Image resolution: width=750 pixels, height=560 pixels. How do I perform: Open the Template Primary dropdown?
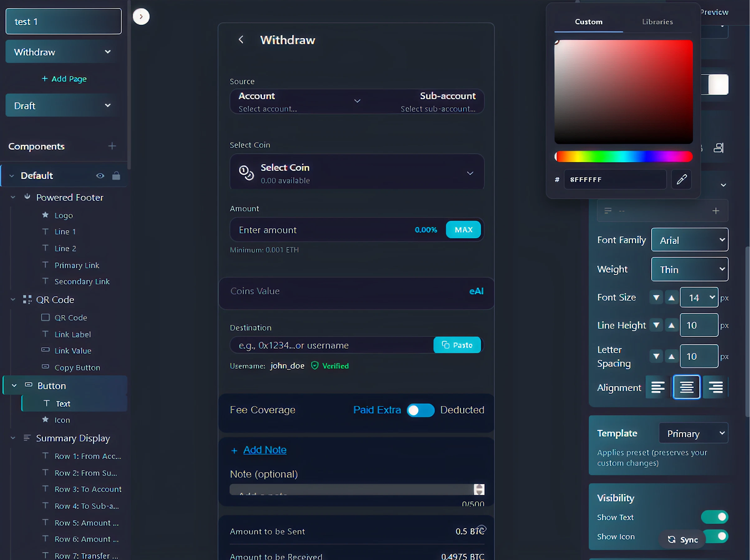click(693, 433)
